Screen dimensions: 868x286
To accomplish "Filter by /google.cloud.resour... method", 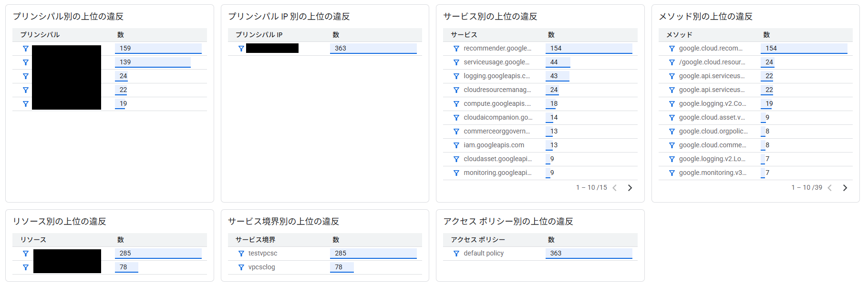I will click(672, 62).
